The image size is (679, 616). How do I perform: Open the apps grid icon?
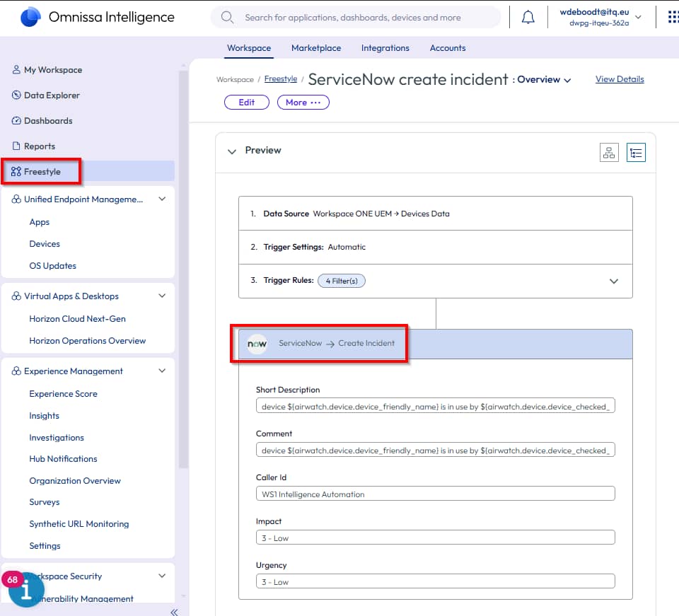[x=673, y=17]
